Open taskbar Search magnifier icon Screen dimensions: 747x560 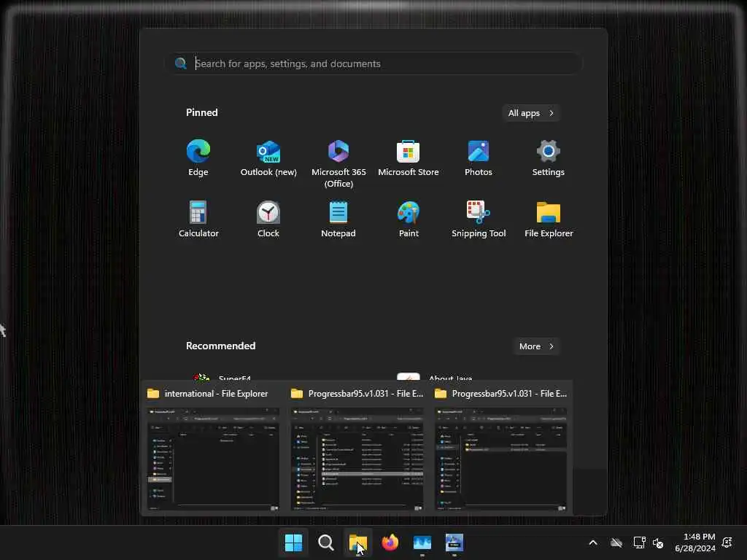326,542
